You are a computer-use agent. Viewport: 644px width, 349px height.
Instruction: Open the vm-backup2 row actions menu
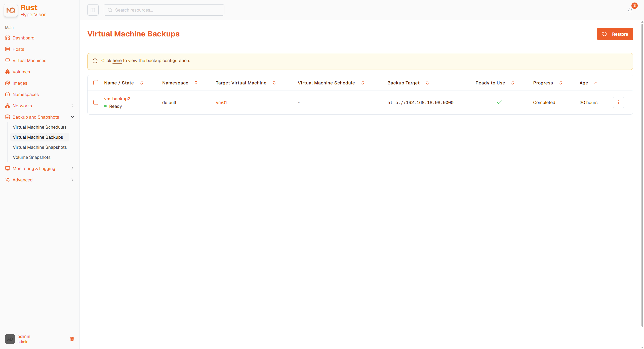[x=618, y=102]
